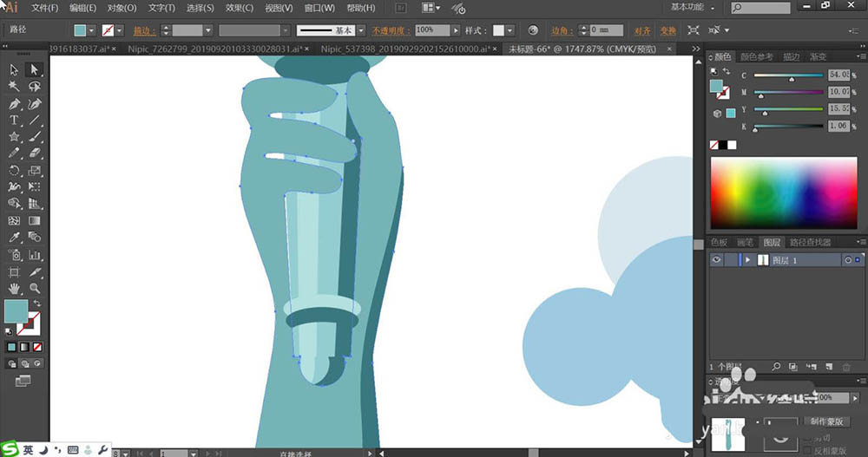Select the Scale tool
The width and height of the screenshot is (868, 457).
coord(35,171)
